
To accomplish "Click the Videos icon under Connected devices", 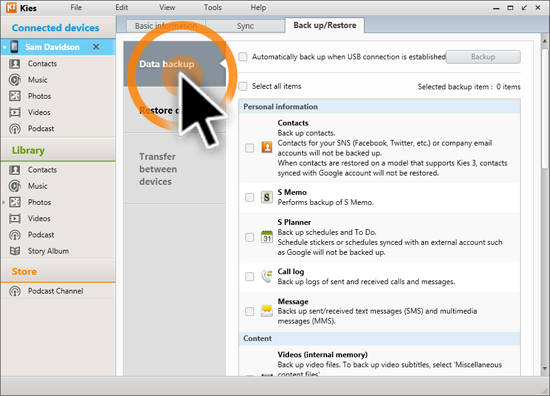I will coord(15,112).
